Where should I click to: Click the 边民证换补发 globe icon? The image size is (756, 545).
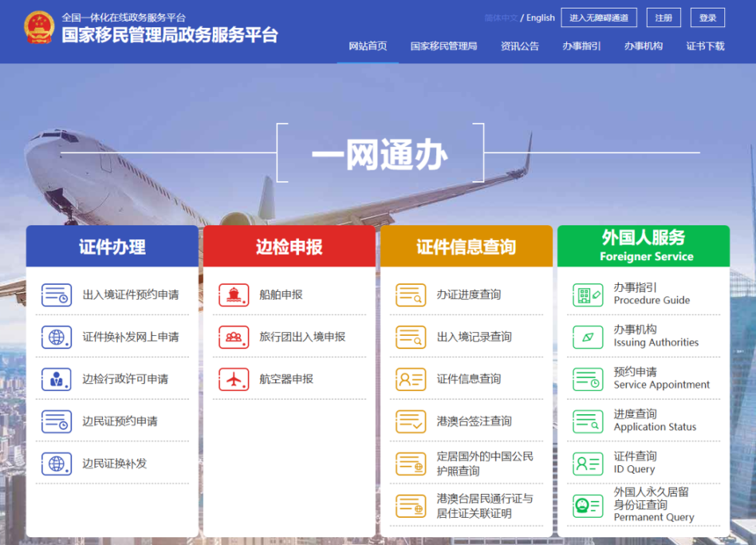point(56,464)
